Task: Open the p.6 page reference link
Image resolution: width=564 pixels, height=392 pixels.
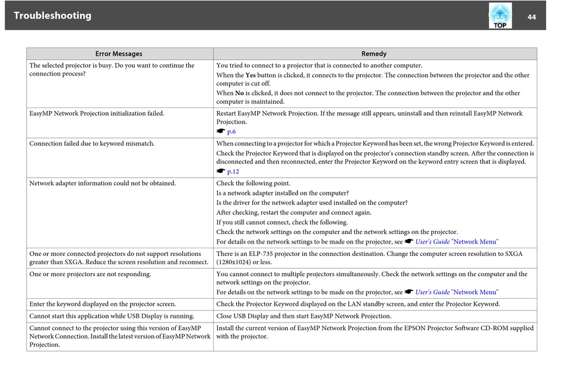Action: click(232, 132)
